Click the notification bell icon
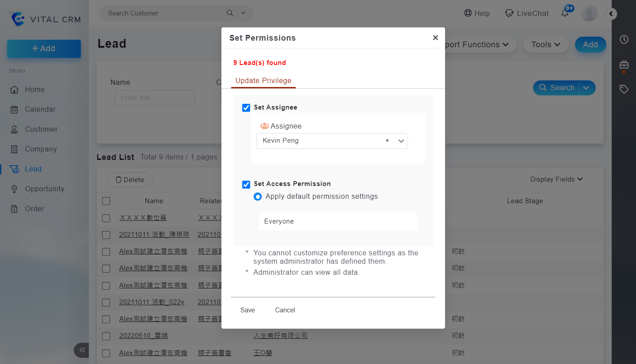The image size is (636, 364). coord(565,13)
